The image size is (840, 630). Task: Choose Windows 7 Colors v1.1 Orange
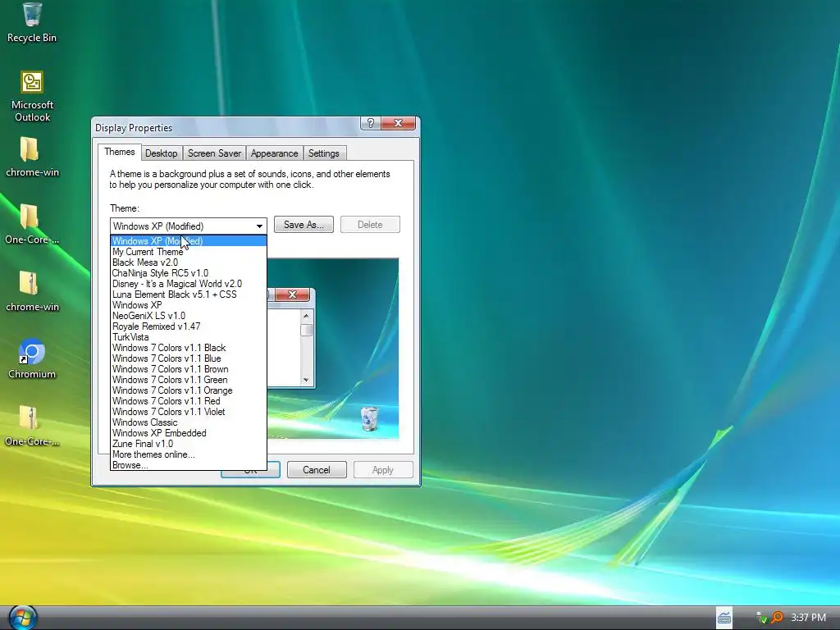(x=189, y=390)
